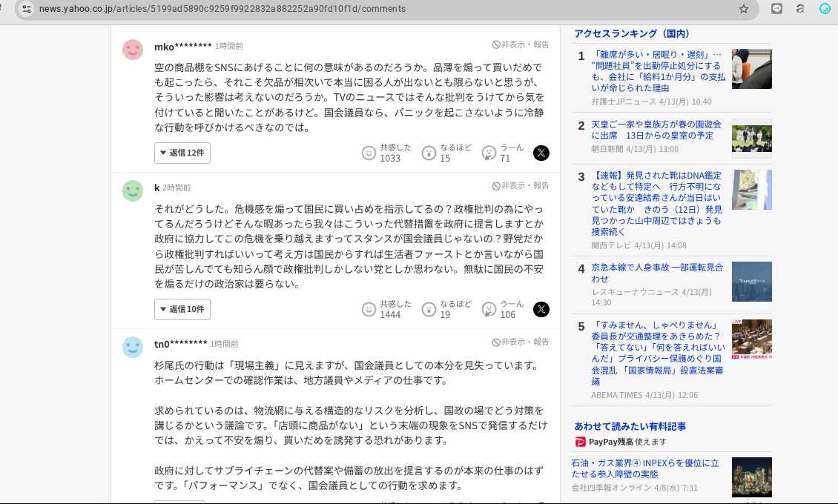The image size is (838, 504).
Task: Open the 石油・ガス業界 INPEX paid article
Action: (x=645, y=468)
